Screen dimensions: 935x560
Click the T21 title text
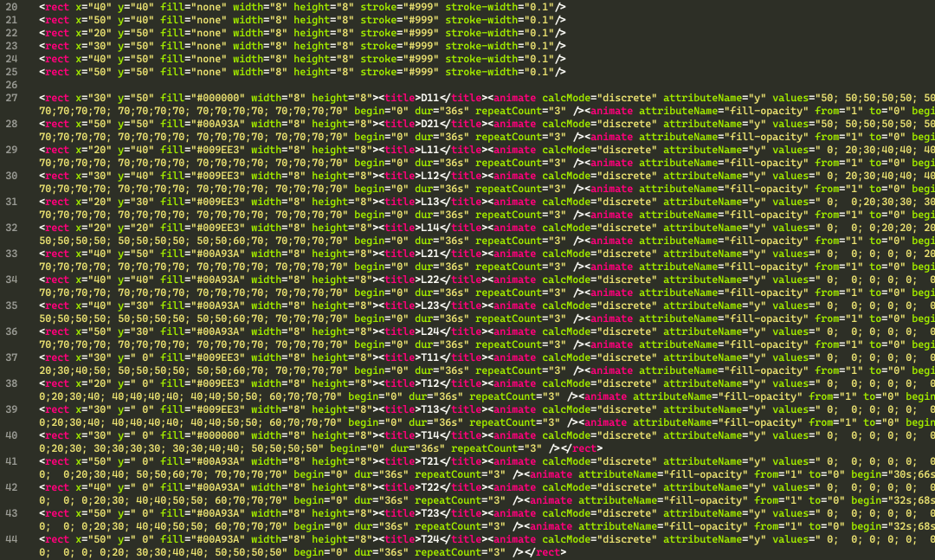pos(428,461)
